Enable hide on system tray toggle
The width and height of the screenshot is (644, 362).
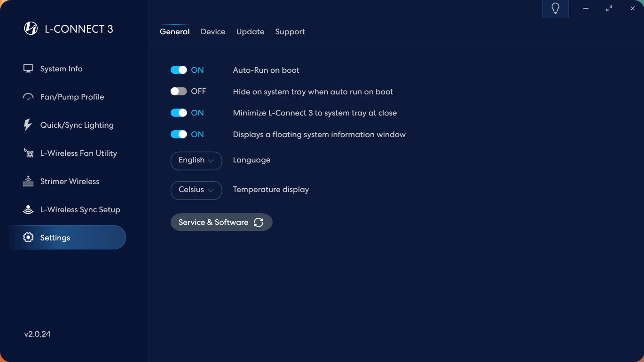tap(179, 92)
